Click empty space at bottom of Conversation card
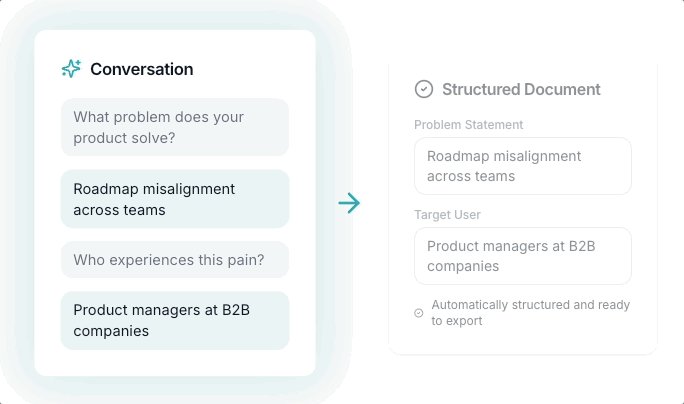This screenshot has width=684, height=404. coord(175,363)
